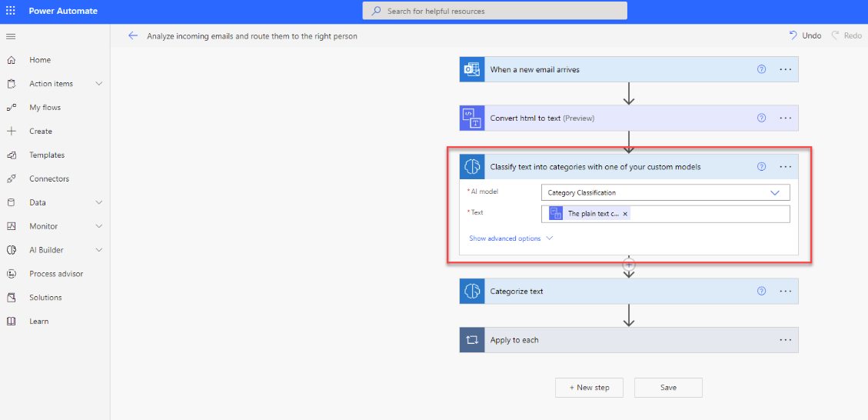Image resolution: width=868 pixels, height=420 pixels.
Task: Open the AI model dropdown
Action: tap(665, 193)
